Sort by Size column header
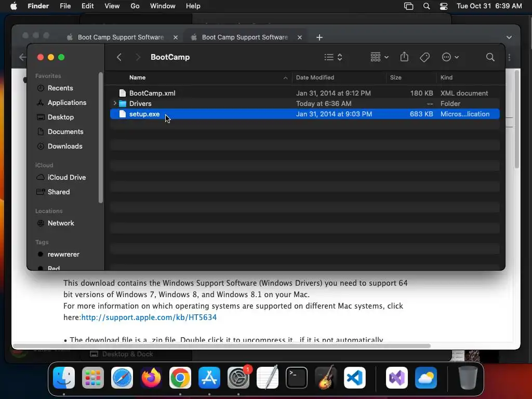Image resolution: width=532 pixels, height=399 pixels. 411,78
